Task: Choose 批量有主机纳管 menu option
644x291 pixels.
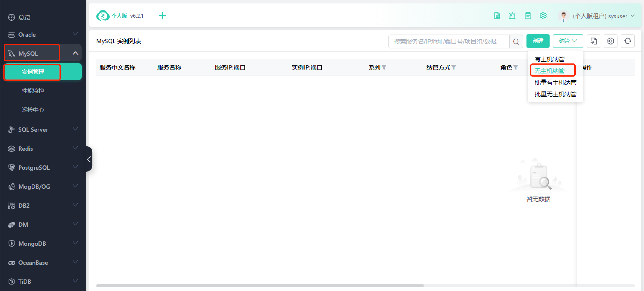Action: click(x=555, y=82)
